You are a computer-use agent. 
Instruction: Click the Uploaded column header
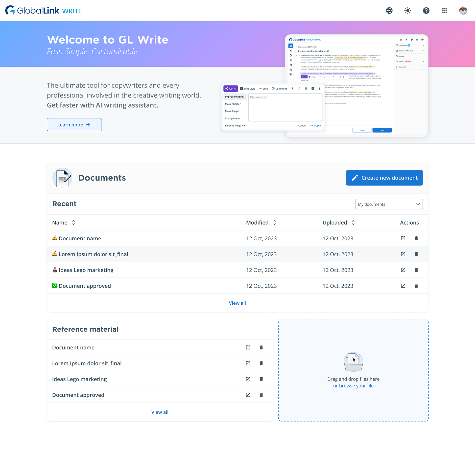click(335, 223)
